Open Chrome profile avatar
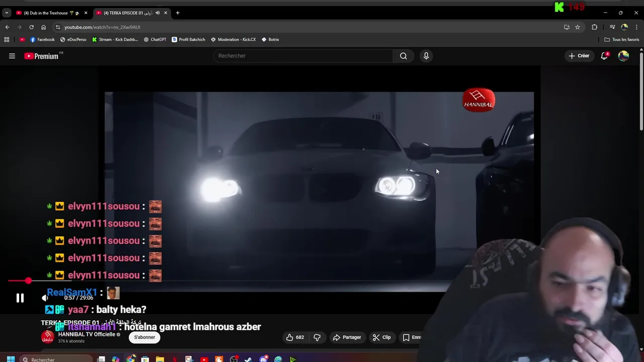 tap(624, 27)
